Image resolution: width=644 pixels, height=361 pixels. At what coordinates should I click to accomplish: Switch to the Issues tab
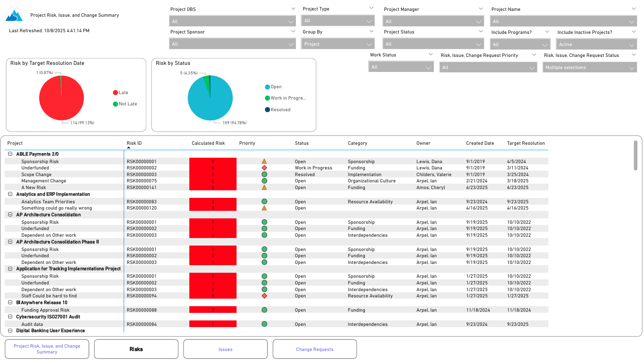(225, 349)
